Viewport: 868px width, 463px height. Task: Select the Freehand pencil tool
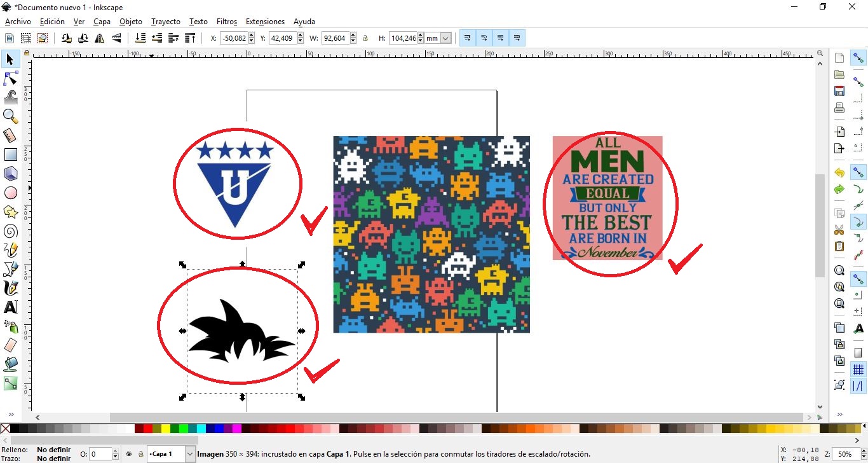pos(10,250)
